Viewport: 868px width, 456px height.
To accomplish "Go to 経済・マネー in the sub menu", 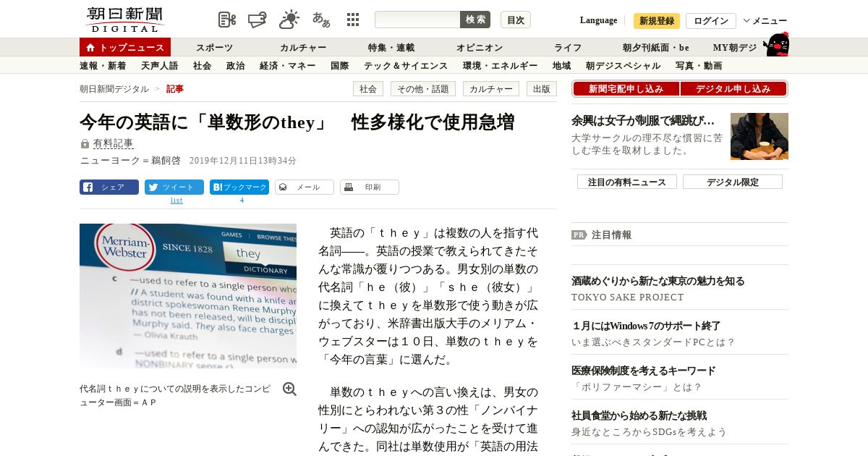I will click(288, 66).
